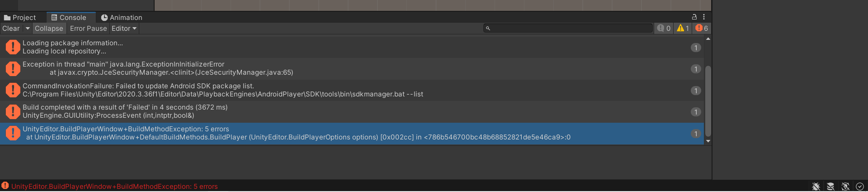This screenshot has height=192, width=868.
Task: Click the auto-generate lighting status icon
Action: coord(845,186)
